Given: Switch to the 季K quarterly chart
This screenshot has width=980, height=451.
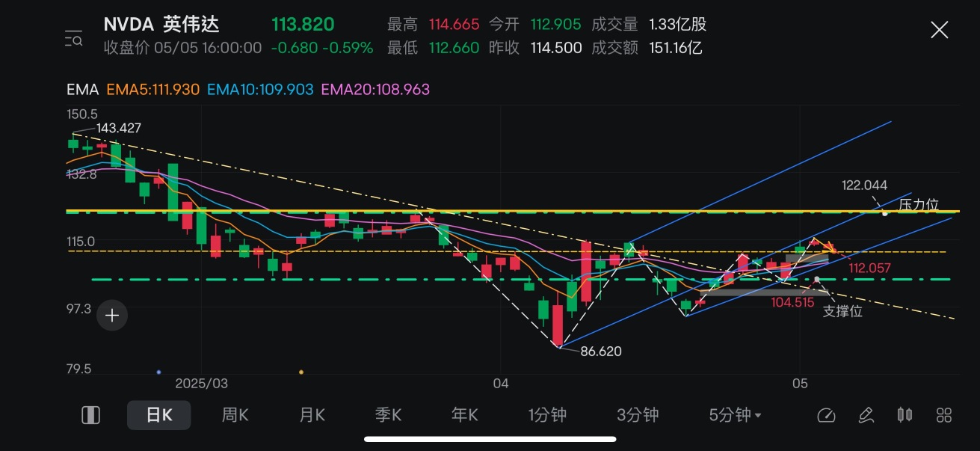Looking at the screenshot, I should point(388,415).
